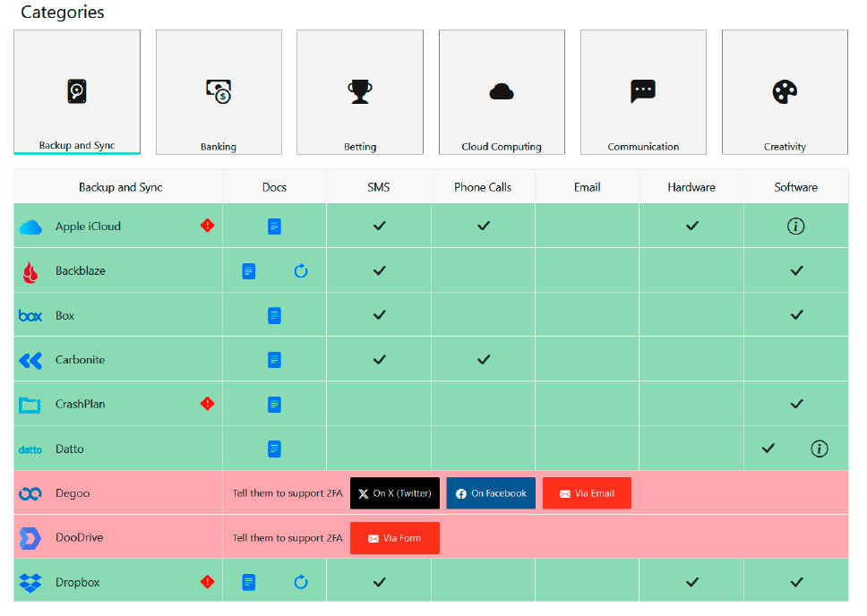This screenshot has width=867, height=616.
Task: Click the Software checkmark for Backblaze
Action: click(x=797, y=270)
